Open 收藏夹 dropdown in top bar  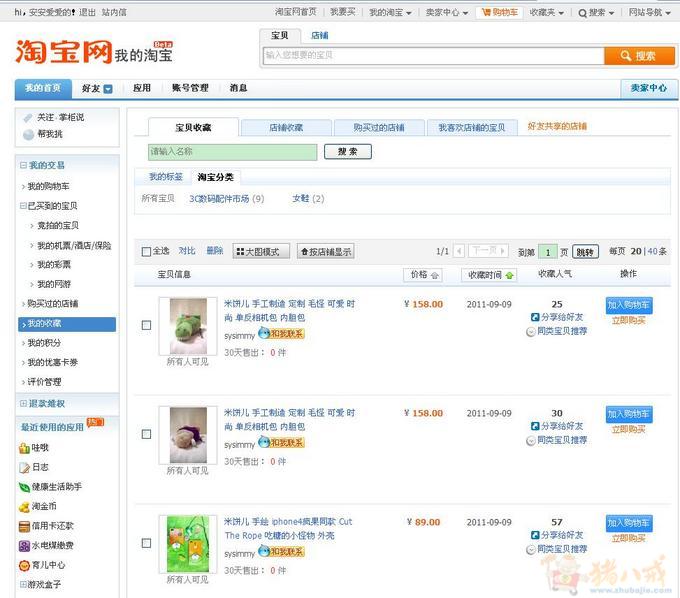click(x=546, y=13)
